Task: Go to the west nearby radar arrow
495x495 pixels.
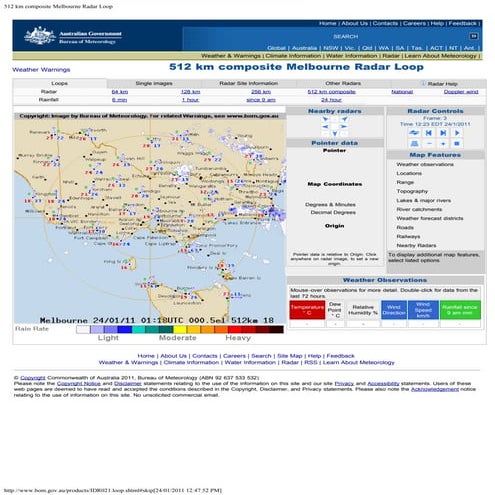Action: 325,127
